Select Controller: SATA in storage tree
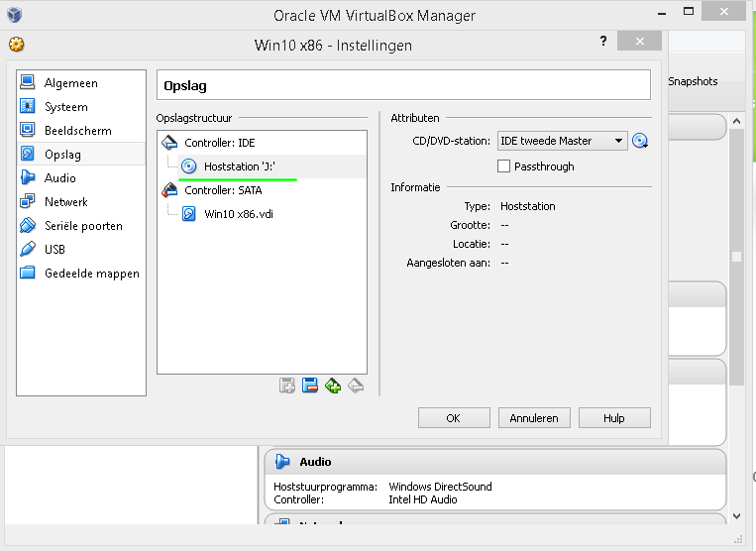Viewport: 756px width, 551px height. (x=223, y=190)
